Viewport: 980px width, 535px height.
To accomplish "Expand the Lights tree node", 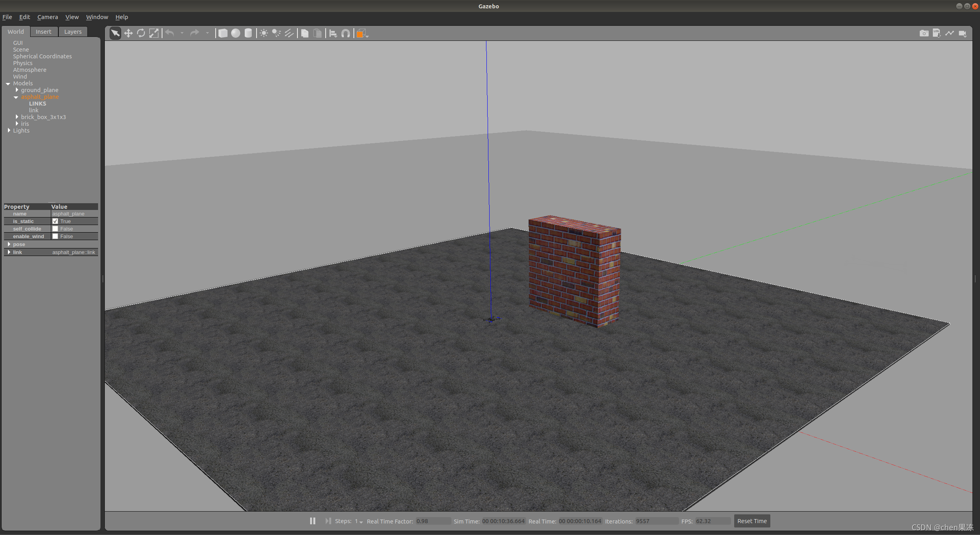I will pos(9,130).
